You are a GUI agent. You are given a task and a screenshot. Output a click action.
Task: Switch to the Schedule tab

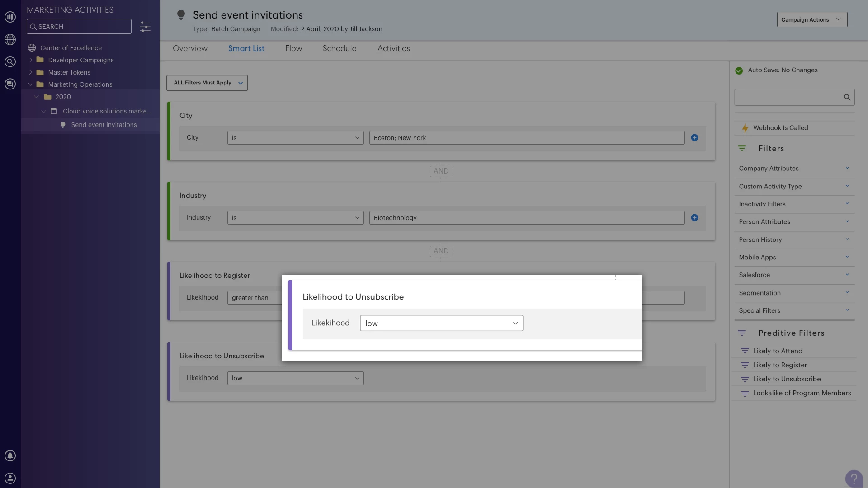339,48
